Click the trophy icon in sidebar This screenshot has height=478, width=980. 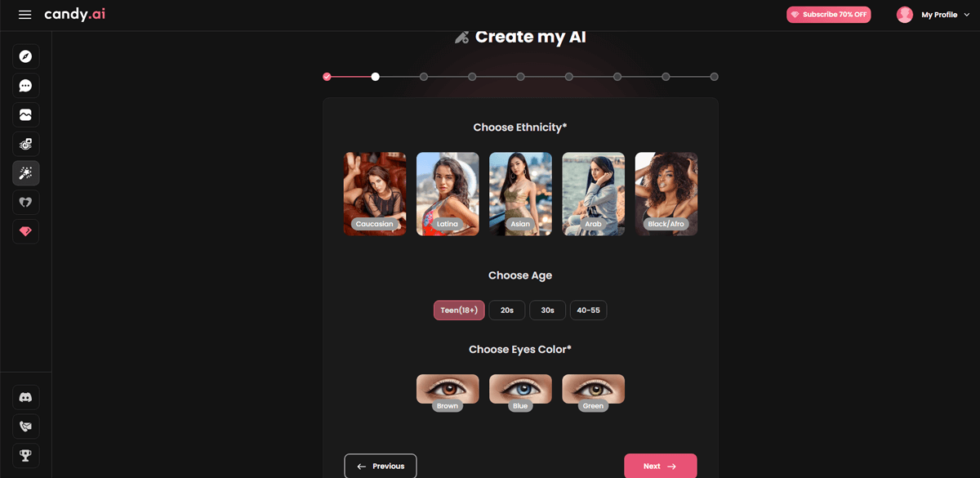25,455
